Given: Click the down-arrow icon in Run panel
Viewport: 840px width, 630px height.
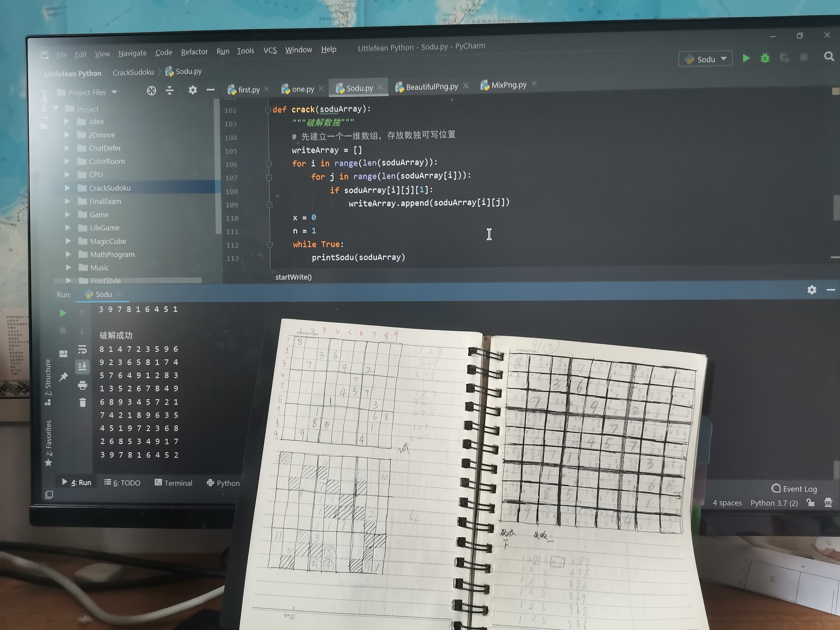Looking at the screenshot, I should tap(82, 331).
